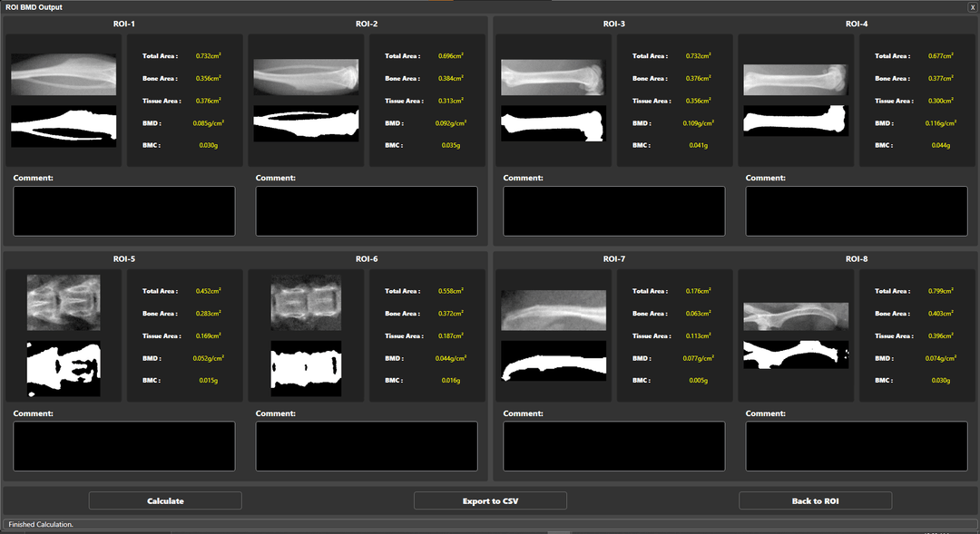Click the ROI-3 heading

613,24
